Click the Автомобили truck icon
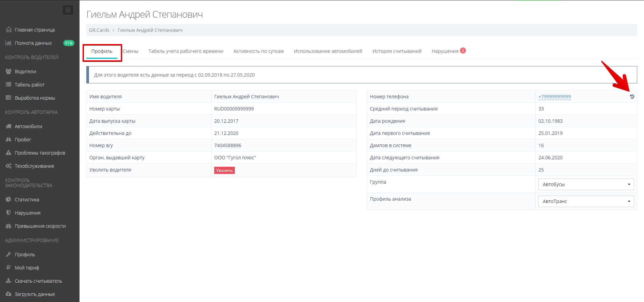Viewport: 644px width, 302px height. (x=9, y=126)
